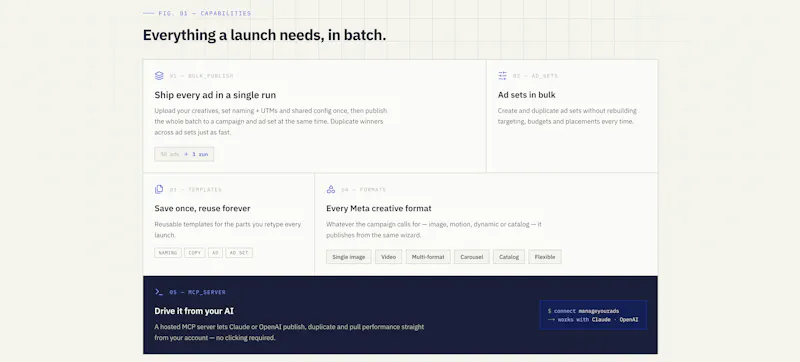Click the 'Drive it from your AI' heading
800x362 pixels.
194,311
